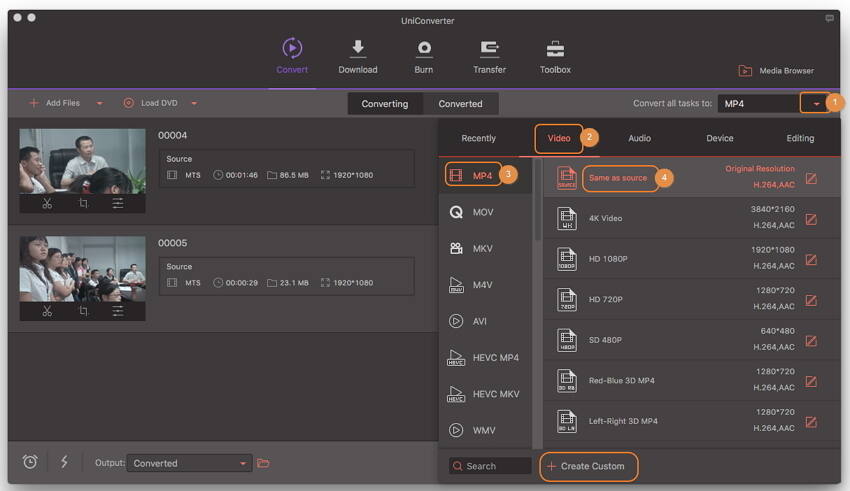Screen dimensions: 850x491
Task: Select video 00004 thumbnail
Action: click(82, 161)
